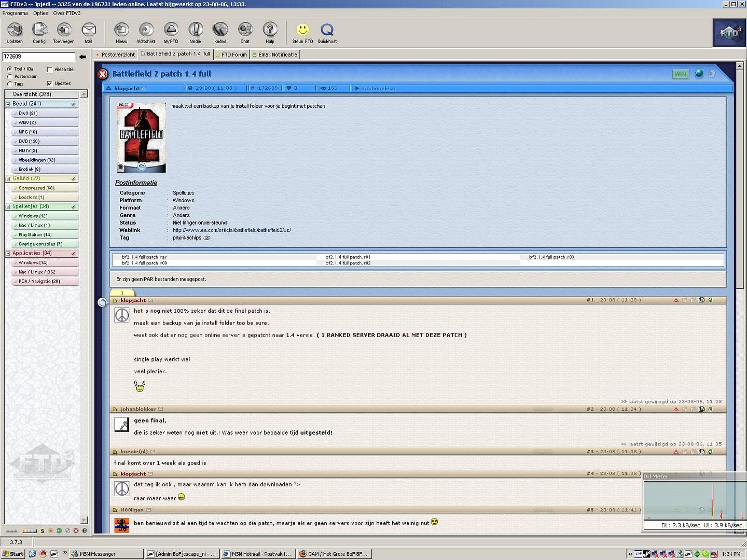Click the Nieuw toolbar icon
This screenshot has width=747, height=560.
pyautogui.click(x=121, y=33)
